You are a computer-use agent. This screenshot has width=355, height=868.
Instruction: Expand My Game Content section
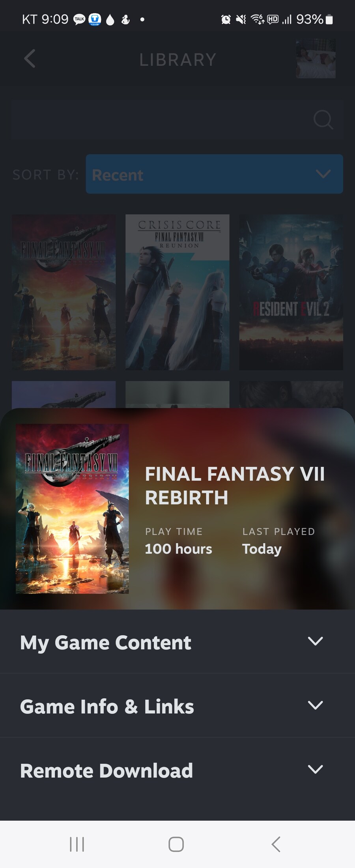(x=177, y=642)
